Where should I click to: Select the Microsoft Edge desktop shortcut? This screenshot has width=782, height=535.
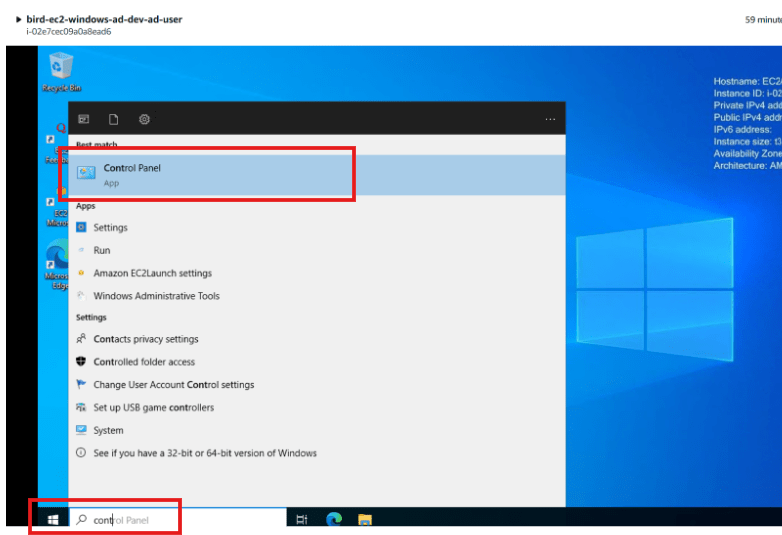click(57, 264)
